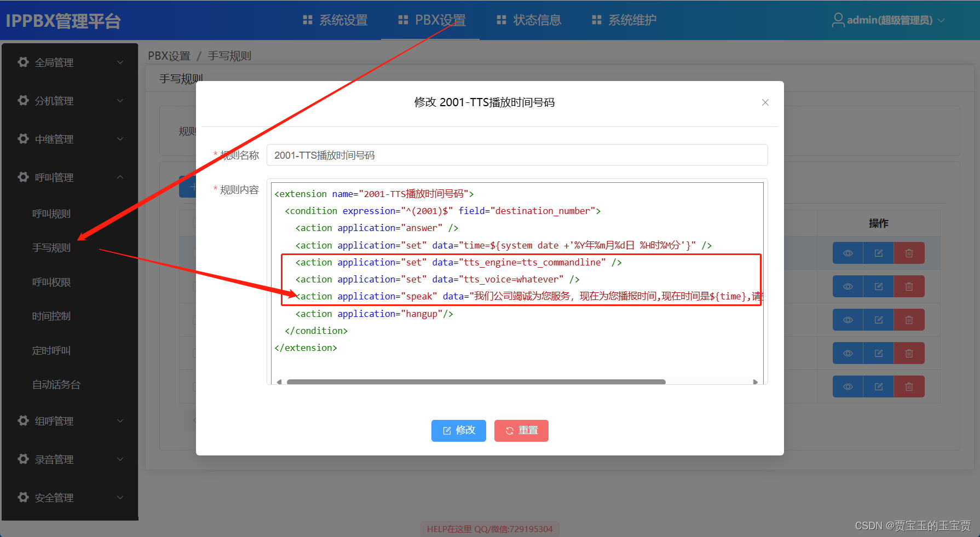Open the admin user dropdown

pyautogui.click(x=888, y=20)
